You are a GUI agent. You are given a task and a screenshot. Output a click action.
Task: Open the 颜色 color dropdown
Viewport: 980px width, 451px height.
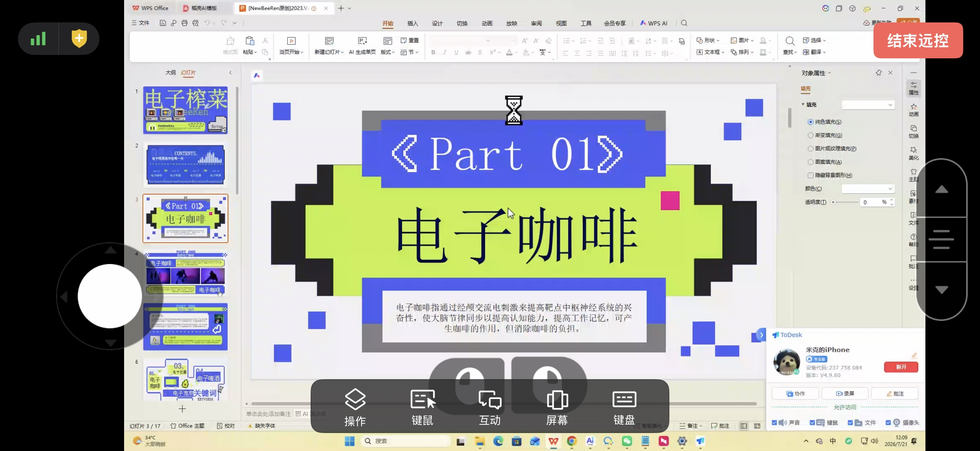[868, 188]
